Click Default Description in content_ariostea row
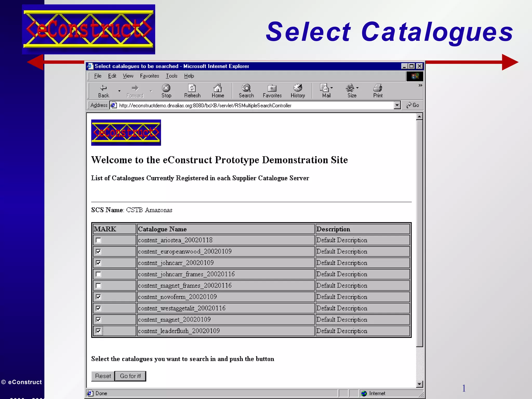This screenshot has width=532, height=399. click(x=342, y=240)
